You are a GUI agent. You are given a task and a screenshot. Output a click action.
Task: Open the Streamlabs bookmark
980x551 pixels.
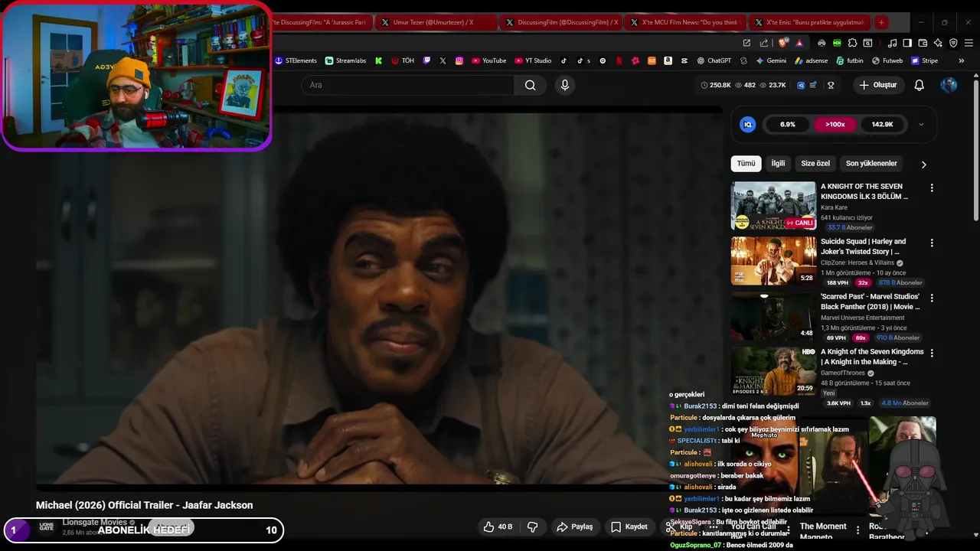click(x=345, y=60)
